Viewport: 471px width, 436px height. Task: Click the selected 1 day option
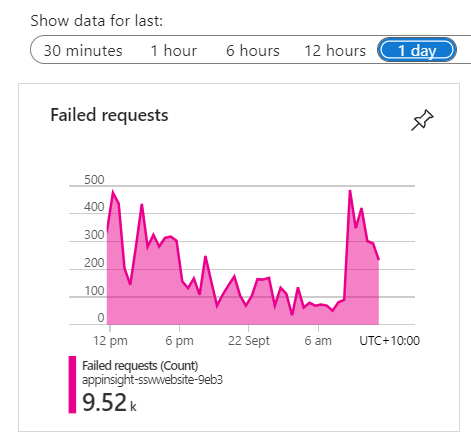[x=417, y=50]
